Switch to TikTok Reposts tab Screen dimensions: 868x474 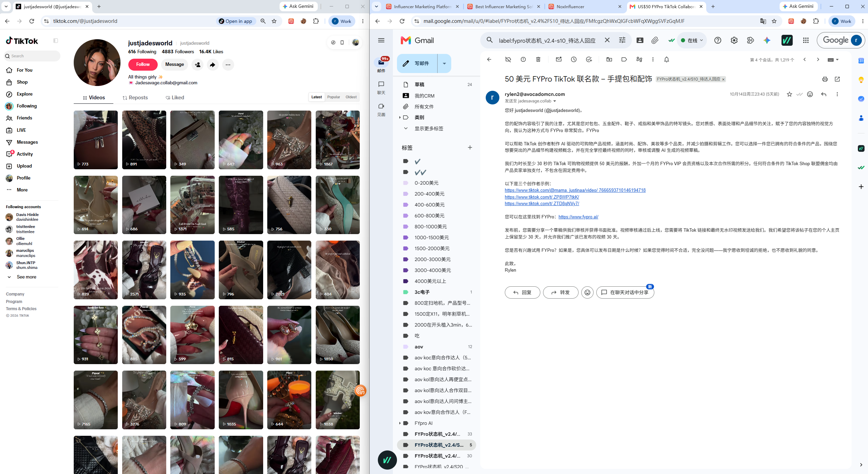click(135, 98)
